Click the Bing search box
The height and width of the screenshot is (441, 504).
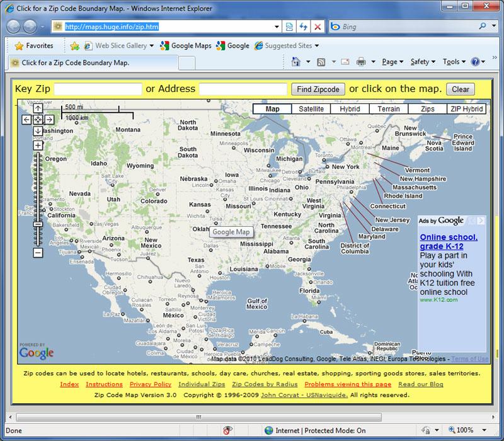[403, 26]
